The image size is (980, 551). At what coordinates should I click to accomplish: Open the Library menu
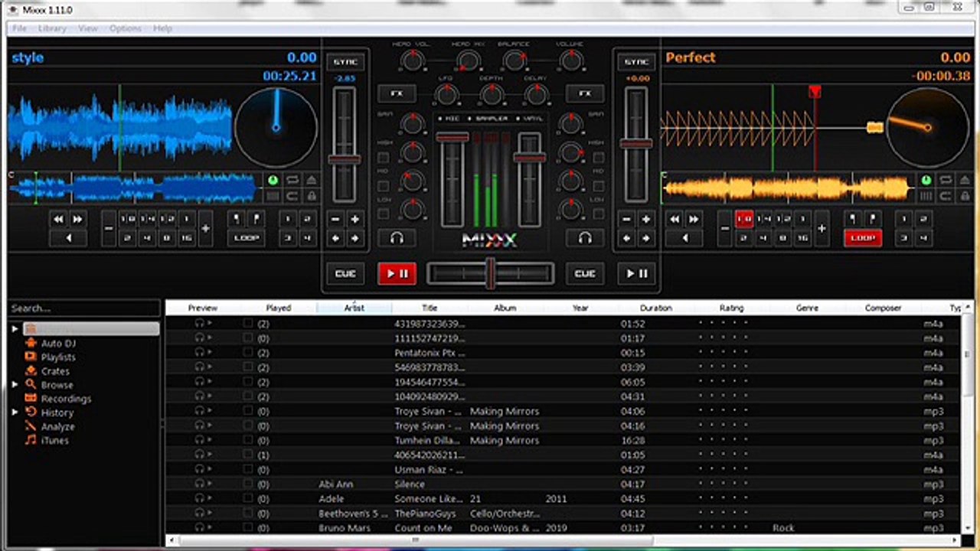click(x=52, y=28)
